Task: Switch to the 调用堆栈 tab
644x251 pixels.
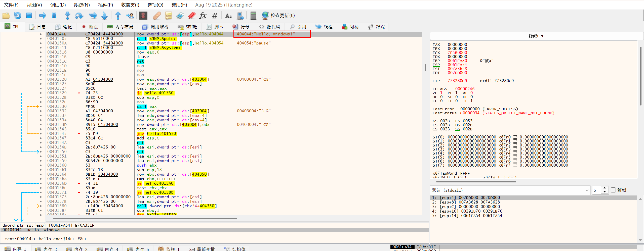Action: coord(155,27)
